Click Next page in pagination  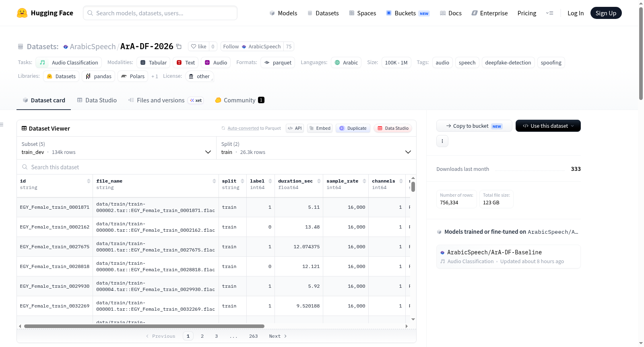click(x=278, y=336)
